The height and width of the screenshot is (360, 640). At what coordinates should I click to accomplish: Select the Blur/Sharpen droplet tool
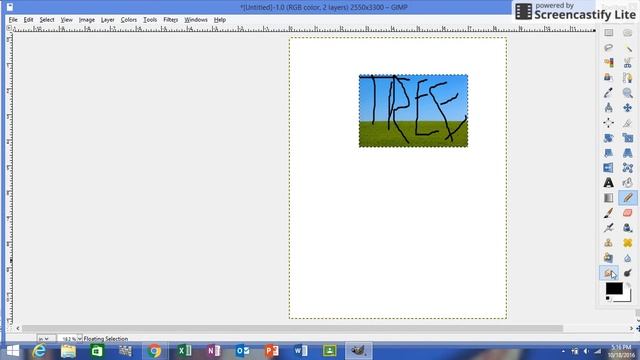pos(628,258)
